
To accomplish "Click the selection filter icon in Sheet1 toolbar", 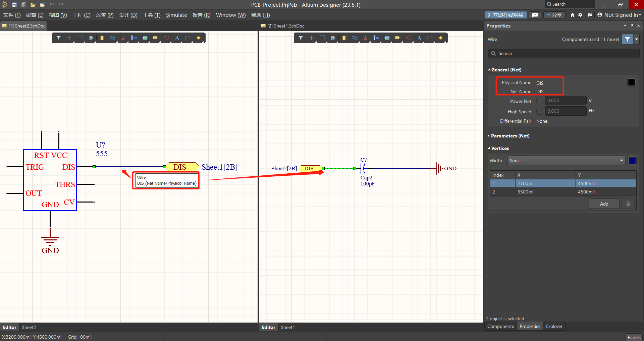I will click(301, 38).
